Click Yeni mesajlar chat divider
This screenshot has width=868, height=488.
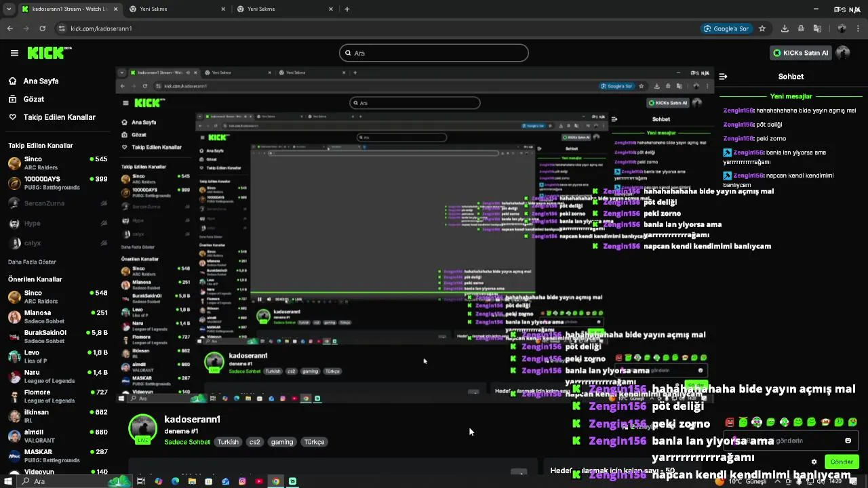[791, 96]
